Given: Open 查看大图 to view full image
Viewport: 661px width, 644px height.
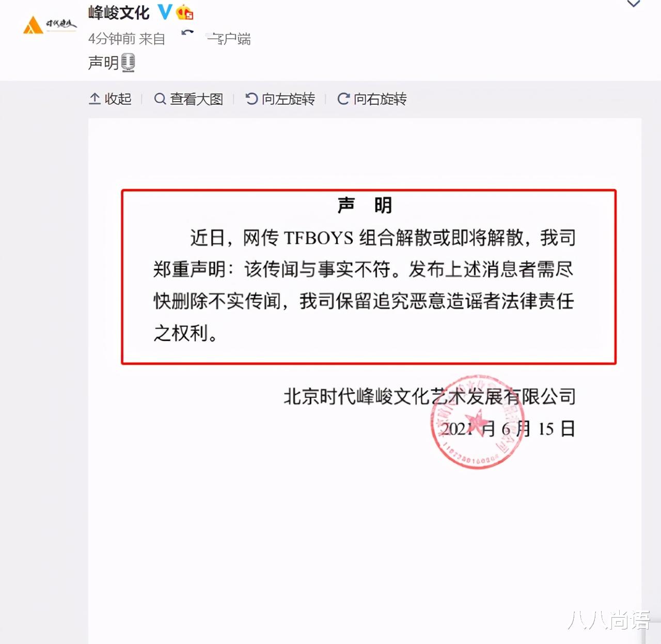Looking at the screenshot, I should pyautogui.click(x=189, y=99).
